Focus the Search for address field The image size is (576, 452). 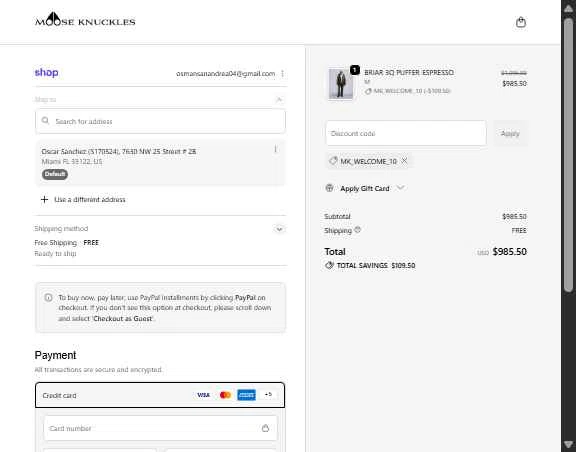(x=160, y=121)
